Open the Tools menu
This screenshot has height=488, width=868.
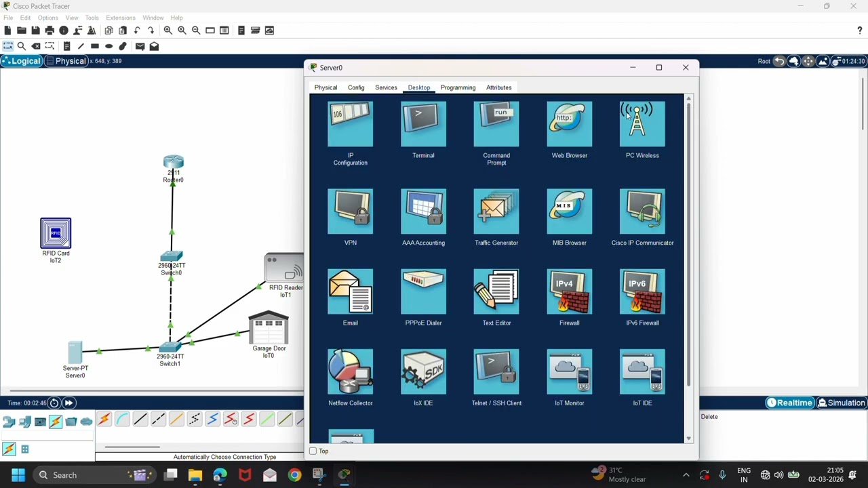click(92, 18)
